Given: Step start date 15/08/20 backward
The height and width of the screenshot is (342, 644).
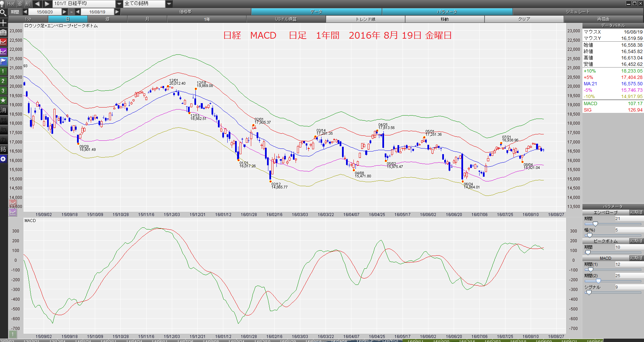Looking at the screenshot, I should click(x=25, y=12).
